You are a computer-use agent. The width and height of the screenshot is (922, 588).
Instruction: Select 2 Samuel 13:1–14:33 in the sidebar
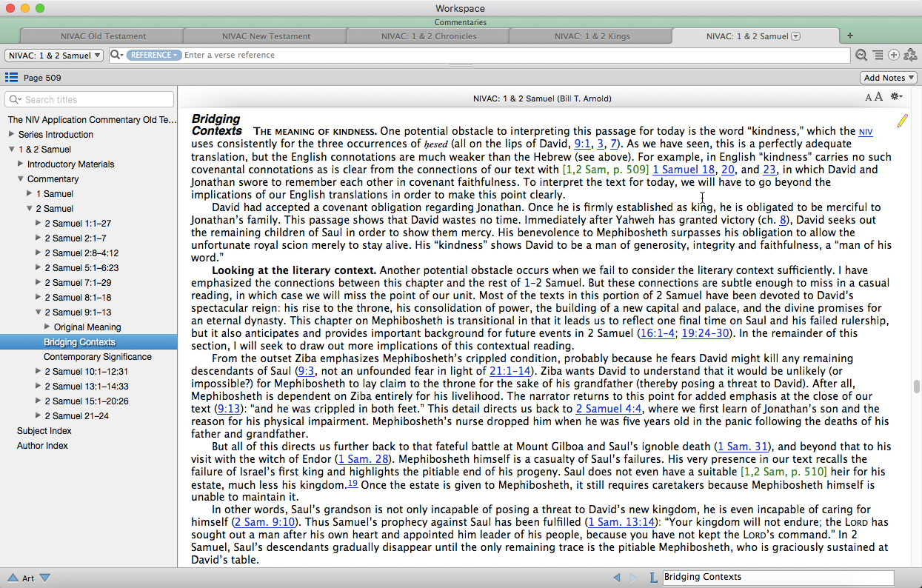pos(87,386)
